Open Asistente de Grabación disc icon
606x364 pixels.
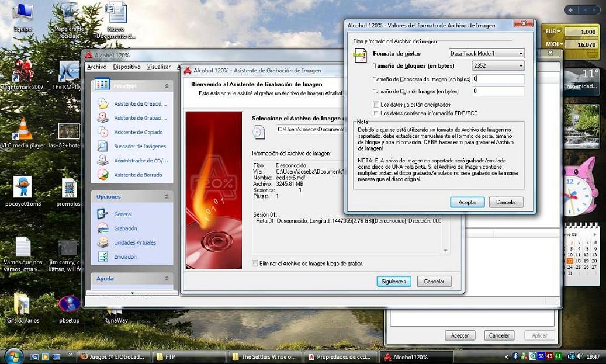click(x=103, y=117)
